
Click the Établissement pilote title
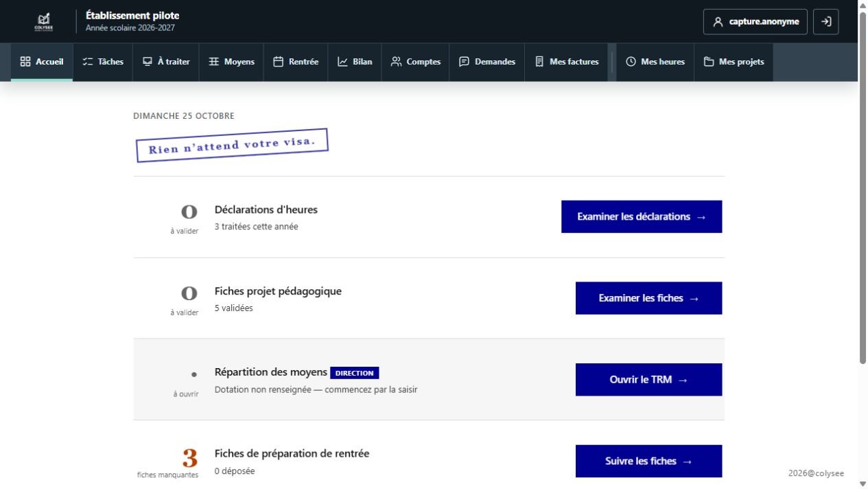pos(132,15)
